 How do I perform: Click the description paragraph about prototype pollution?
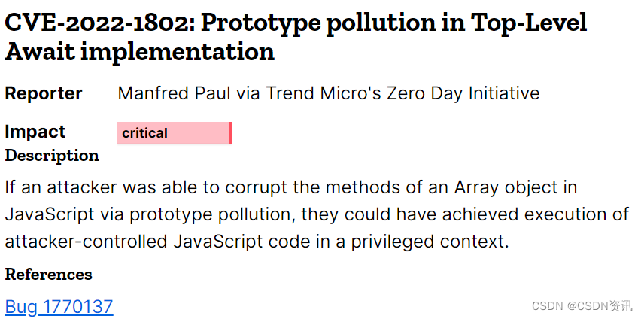tap(317, 214)
